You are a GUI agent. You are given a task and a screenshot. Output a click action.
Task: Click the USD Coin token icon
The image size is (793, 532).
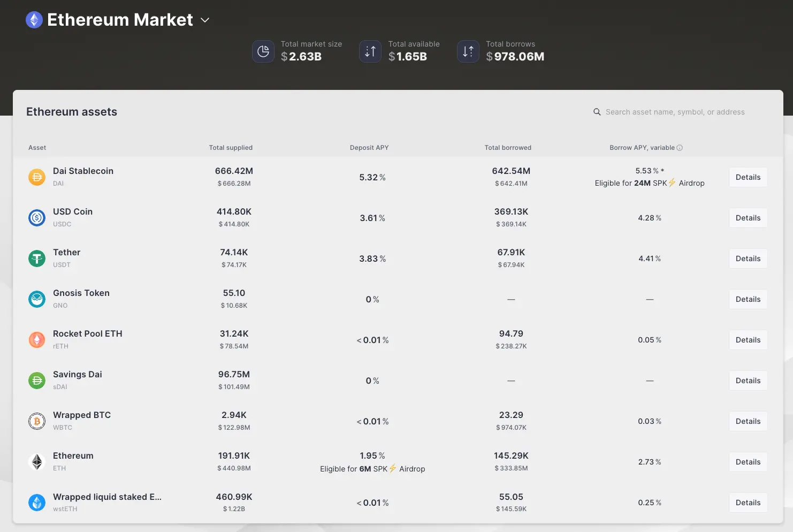[37, 218]
